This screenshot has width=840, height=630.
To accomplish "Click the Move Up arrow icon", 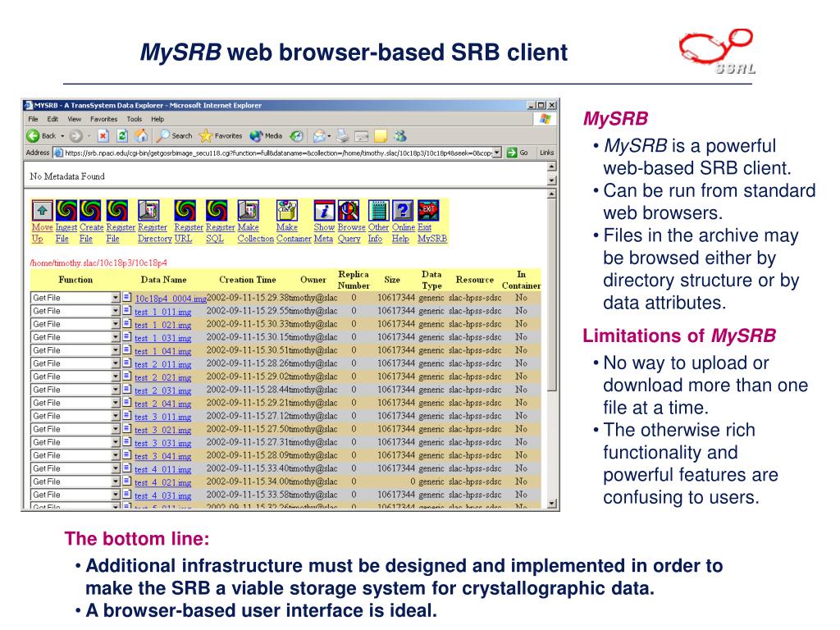I will 43,211.
